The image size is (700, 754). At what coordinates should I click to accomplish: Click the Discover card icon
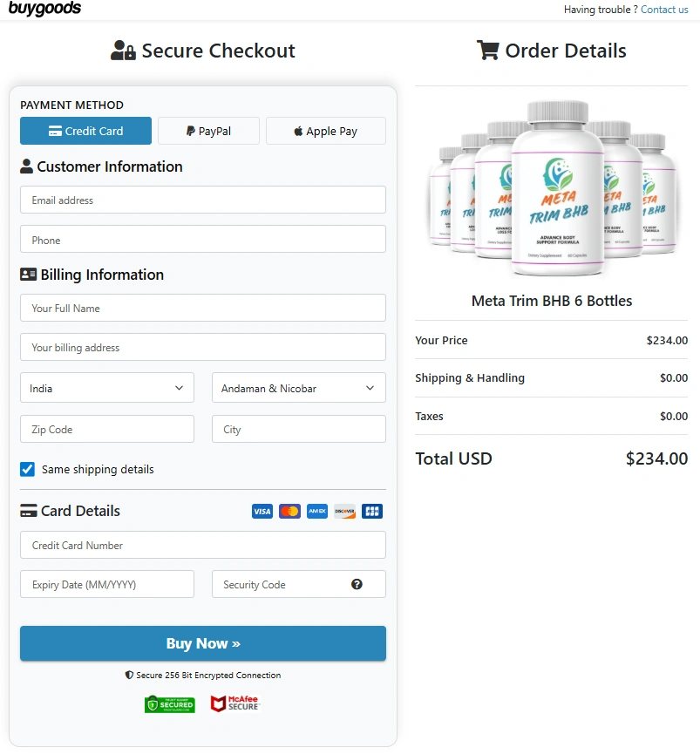pos(344,512)
